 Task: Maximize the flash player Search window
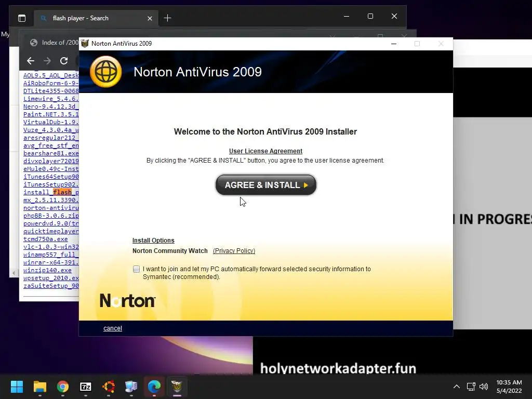pyautogui.click(x=370, y=16)
